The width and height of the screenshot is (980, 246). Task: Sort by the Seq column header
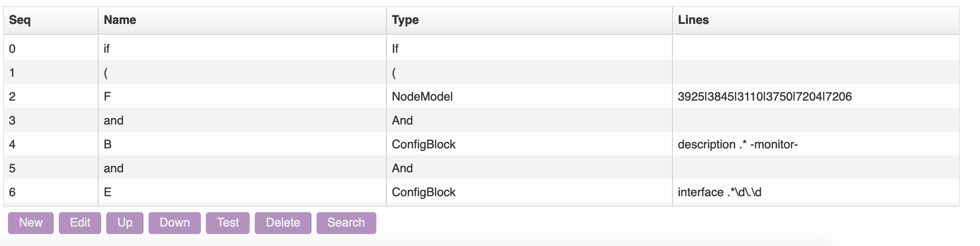(x=20, y=20)
